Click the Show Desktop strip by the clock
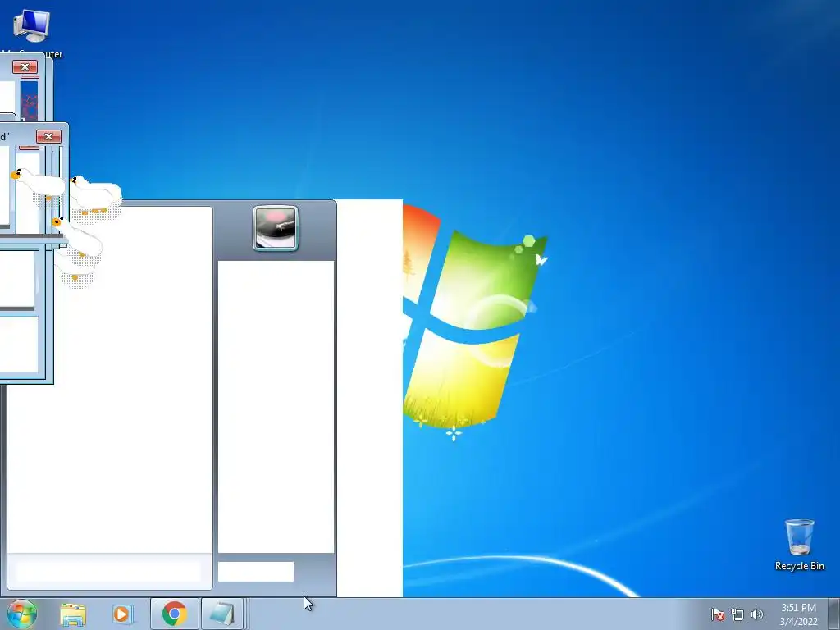 [834, 614]
